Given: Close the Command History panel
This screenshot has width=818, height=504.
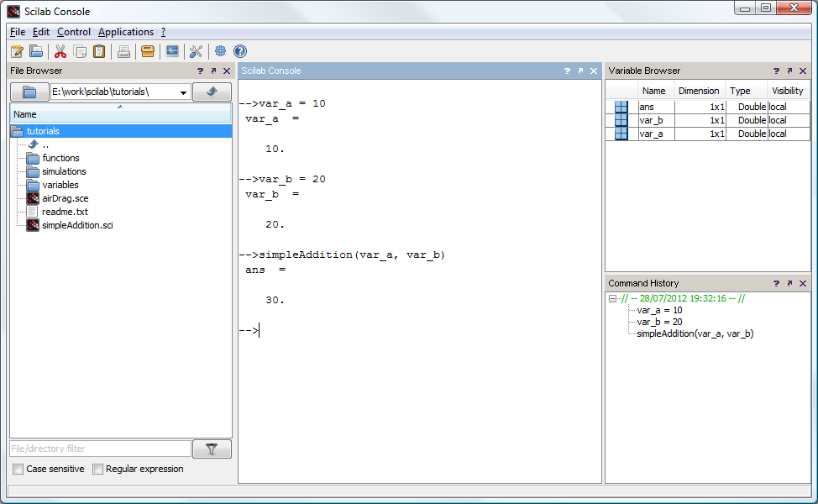Looking at the screenshot, I should (803, 283).
